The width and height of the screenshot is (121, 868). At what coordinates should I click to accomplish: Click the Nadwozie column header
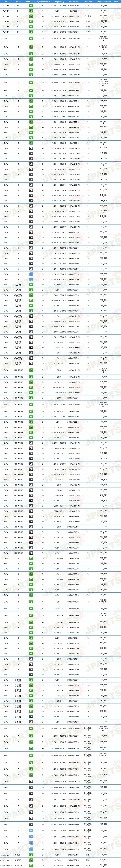pyautogui.click(x=88, y=2)
